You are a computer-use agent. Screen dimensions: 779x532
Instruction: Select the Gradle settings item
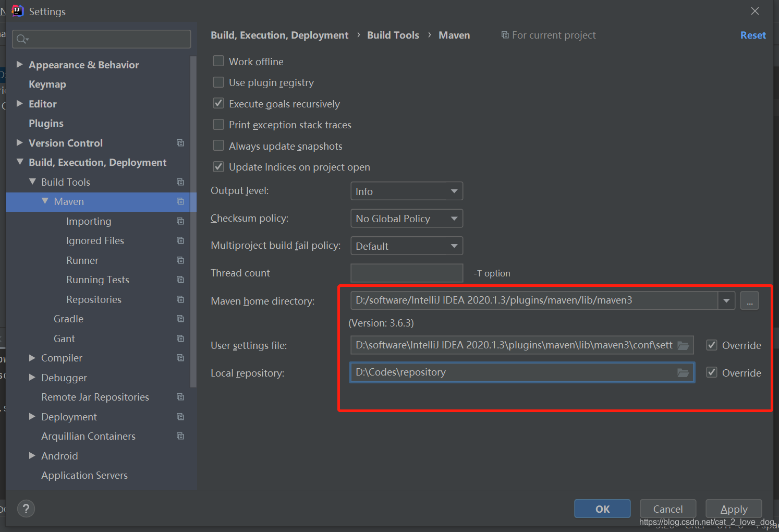68,319
